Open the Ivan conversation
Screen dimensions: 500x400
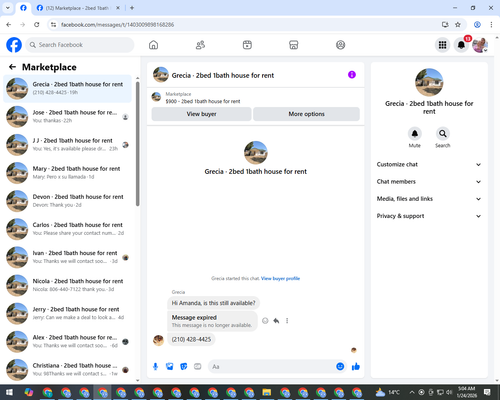coord(67,257)
